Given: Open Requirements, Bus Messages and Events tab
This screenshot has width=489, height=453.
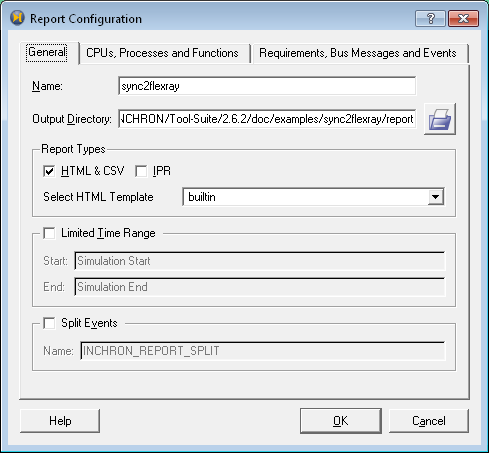Looking at the screenshot, I should 358,53.
